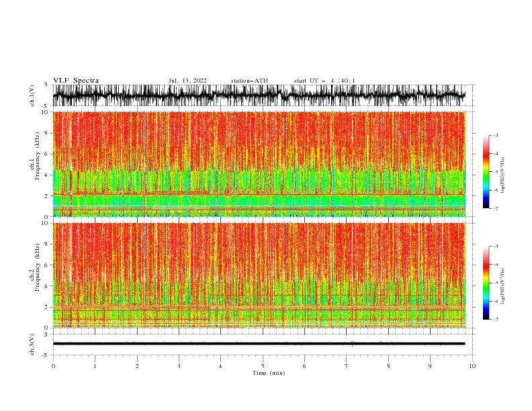Click the 'Time (min)' axis label
Image resolution: width=532 pixels, height=411 pixels.
pyautogui.click(x=269, y=373)
